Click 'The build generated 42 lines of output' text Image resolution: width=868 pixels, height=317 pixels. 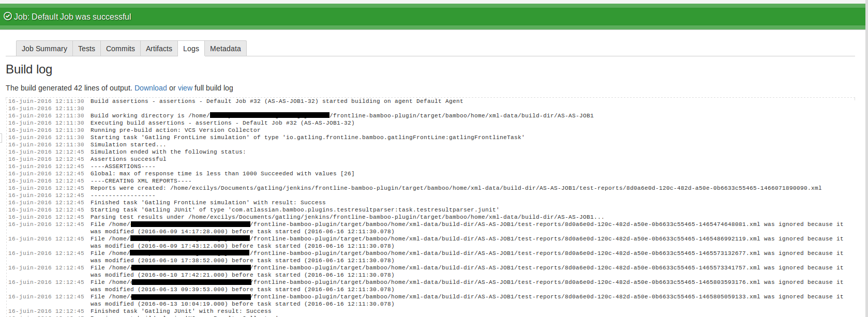click(69, 88)
